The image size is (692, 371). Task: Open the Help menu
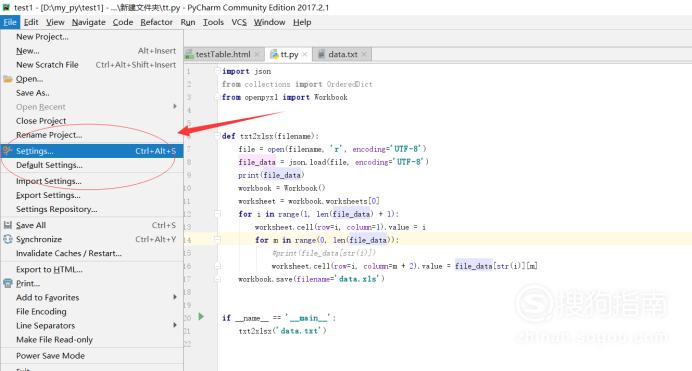(302, 22)
